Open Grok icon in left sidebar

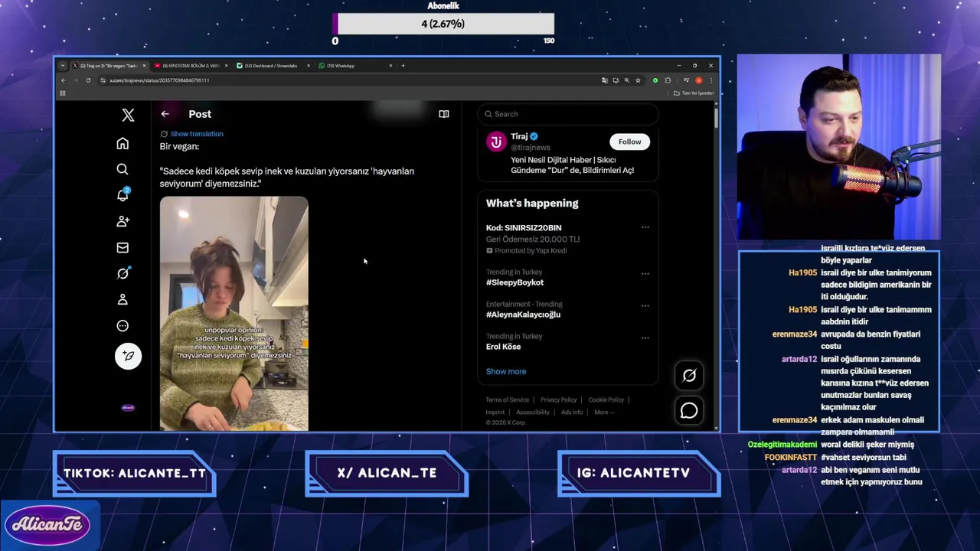coord(122,273)
